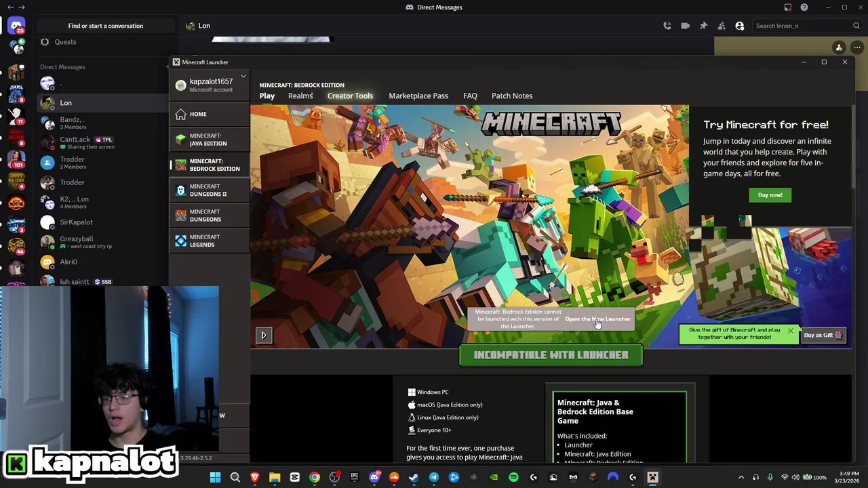Open Steam from the taskbar

pyautogui.click(x=414, y=477)
